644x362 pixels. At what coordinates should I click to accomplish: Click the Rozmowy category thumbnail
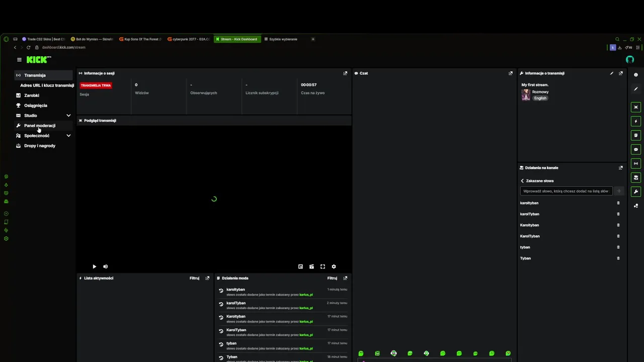(x=526, y=95)
